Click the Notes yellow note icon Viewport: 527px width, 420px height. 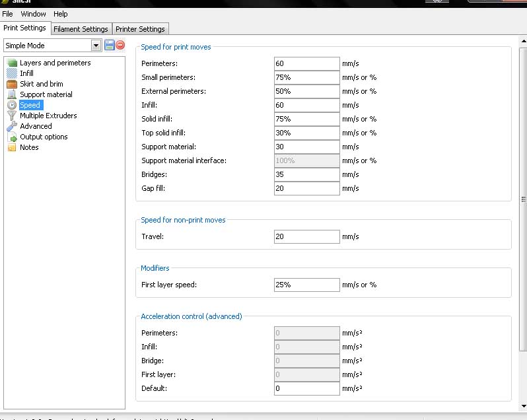pos(12,147)
